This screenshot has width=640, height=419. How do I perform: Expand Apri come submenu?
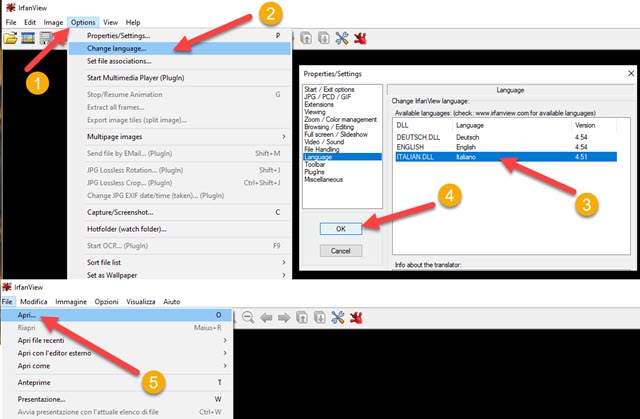click(x=117, y=366)
